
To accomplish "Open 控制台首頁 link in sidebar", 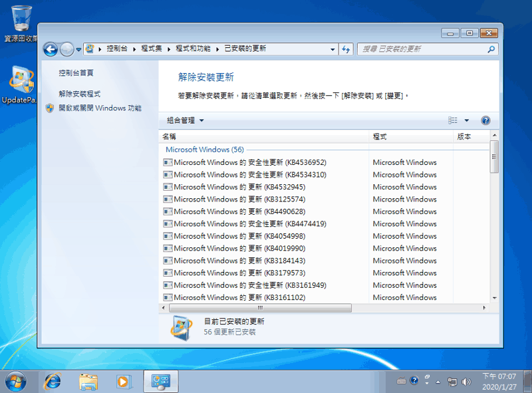I will coord(76,72).
